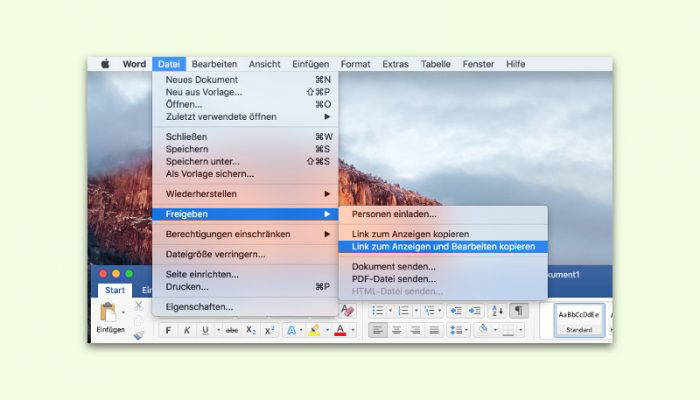
Task: Open the Apple menu
Action: [105, 64]
